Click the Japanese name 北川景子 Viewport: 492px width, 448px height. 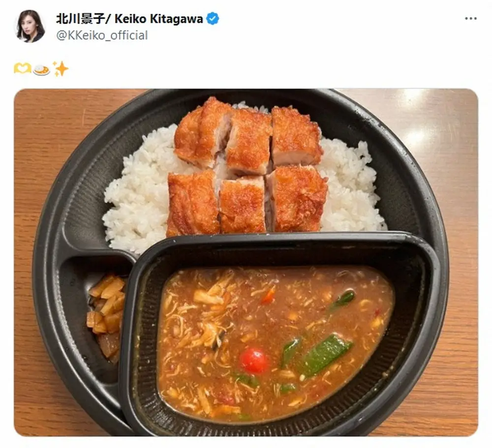point(80,19)
